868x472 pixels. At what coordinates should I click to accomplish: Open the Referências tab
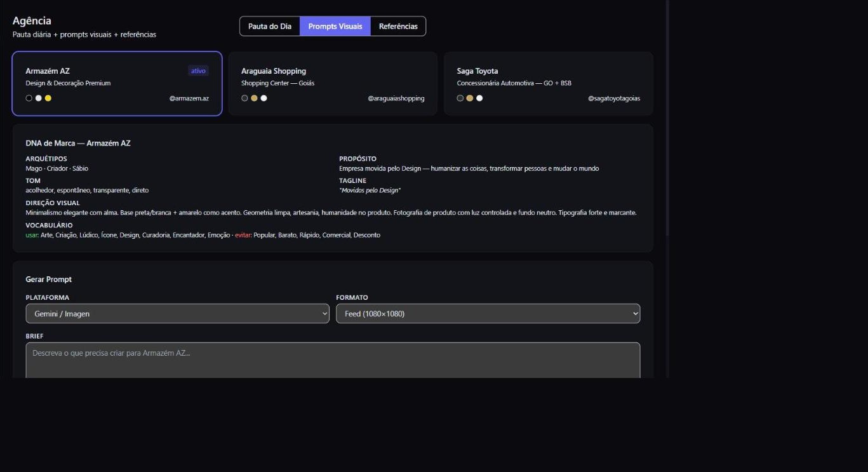pos(398,26)
